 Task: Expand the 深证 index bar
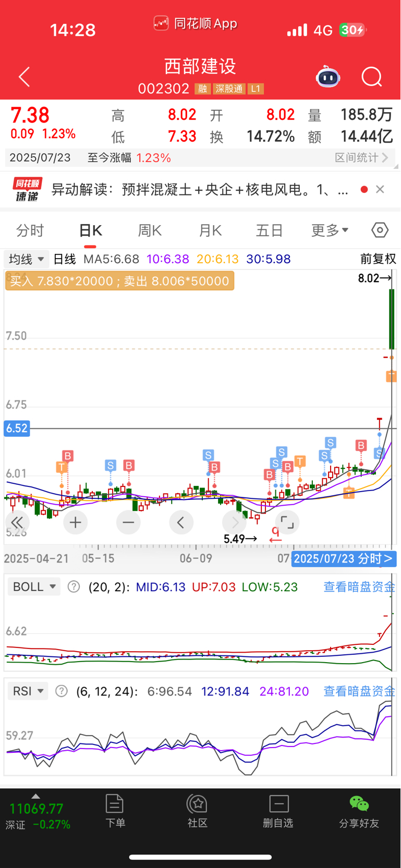click(35, 796)
